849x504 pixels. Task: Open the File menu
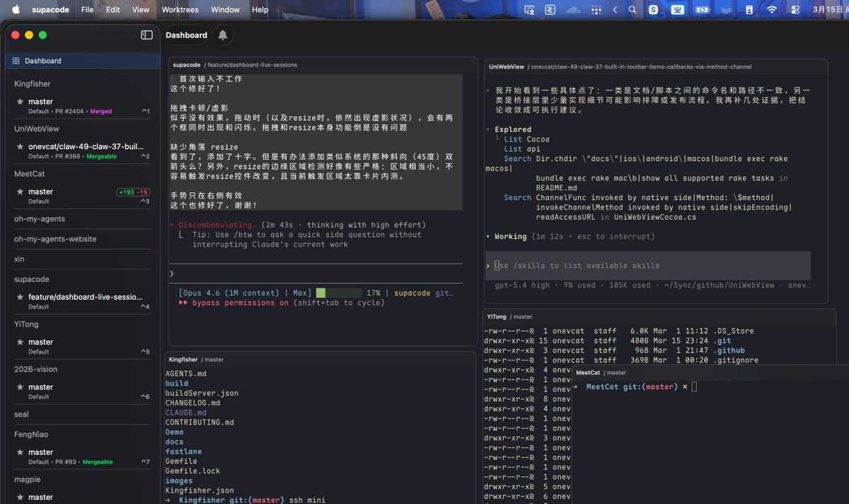[87, 9]
